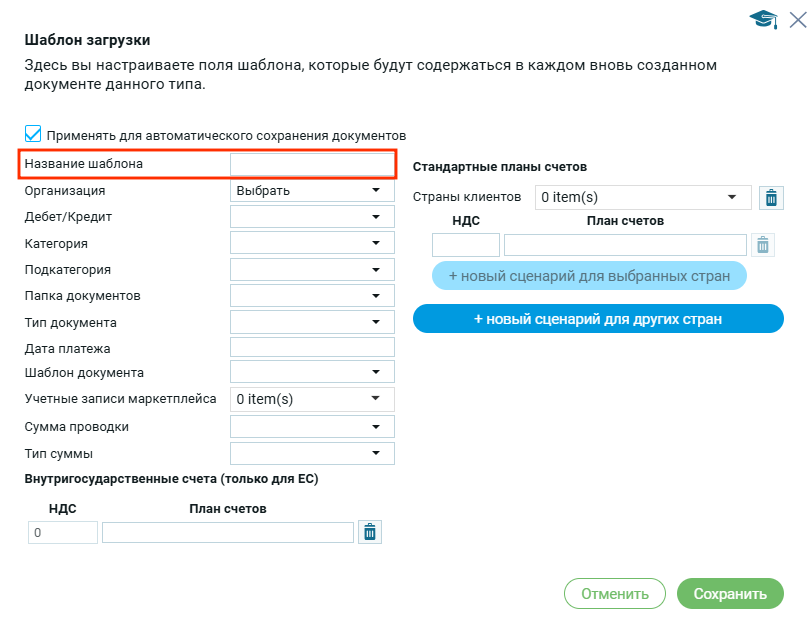Click trash icon beside standard План счетов row
The image size is (812, 620).
tap(762, 245)
